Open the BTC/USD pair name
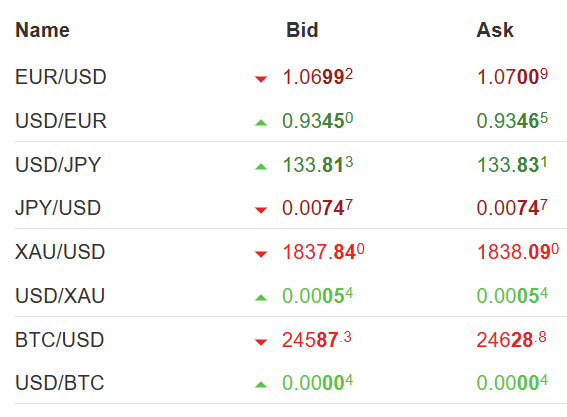 [60, 340]
